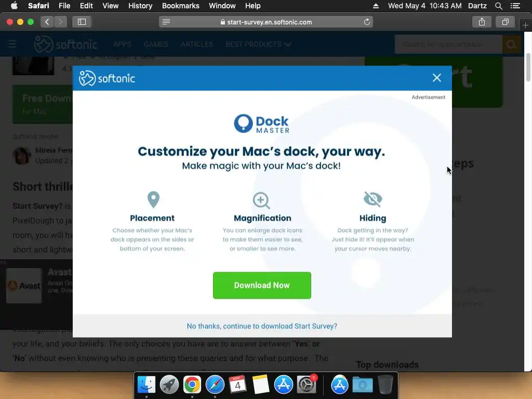Open the File menu
The height and width of the screenshot is (399, 532).
click(x=64, y=6)
